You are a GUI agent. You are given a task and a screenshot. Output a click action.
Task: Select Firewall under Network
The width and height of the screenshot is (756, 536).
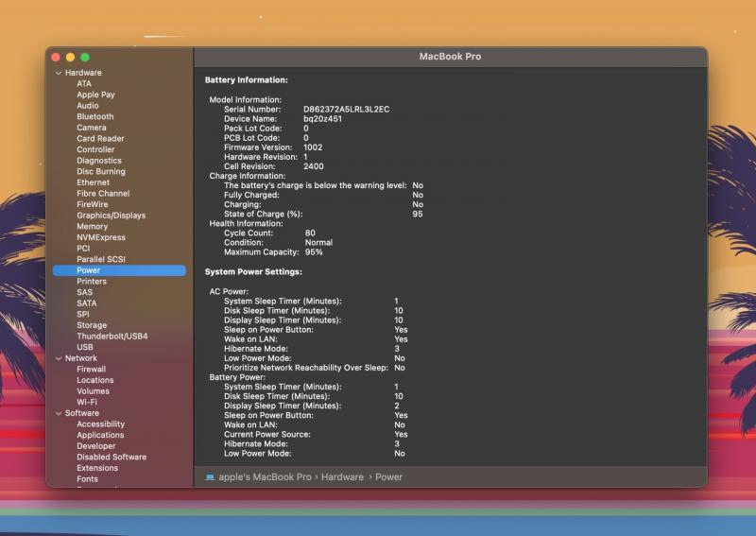tap(91, 370)
